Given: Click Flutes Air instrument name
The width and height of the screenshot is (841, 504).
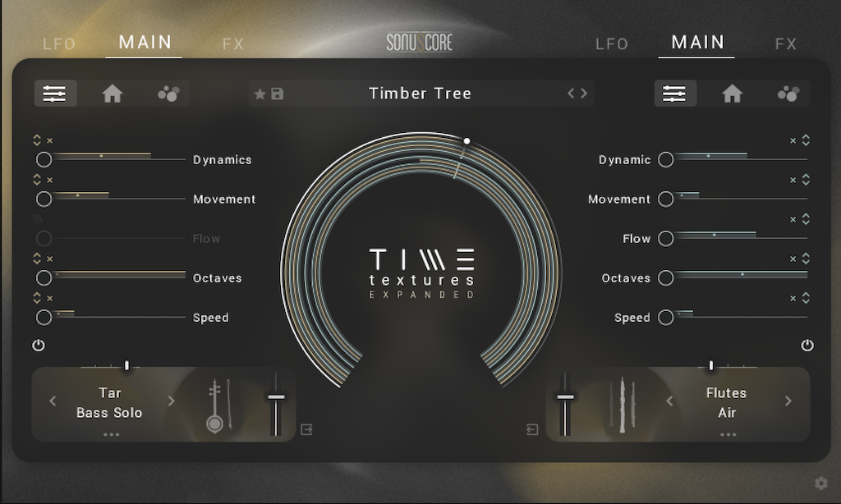Looking at the screenshot, I should pyautogui.click(x=726, y=403).
